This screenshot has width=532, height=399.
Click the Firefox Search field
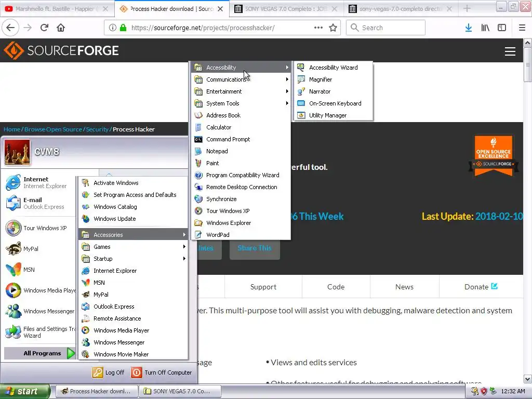click(386, 28)
